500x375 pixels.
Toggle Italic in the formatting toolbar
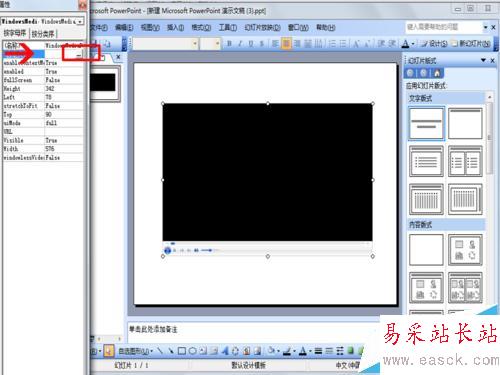pos(240,44)
